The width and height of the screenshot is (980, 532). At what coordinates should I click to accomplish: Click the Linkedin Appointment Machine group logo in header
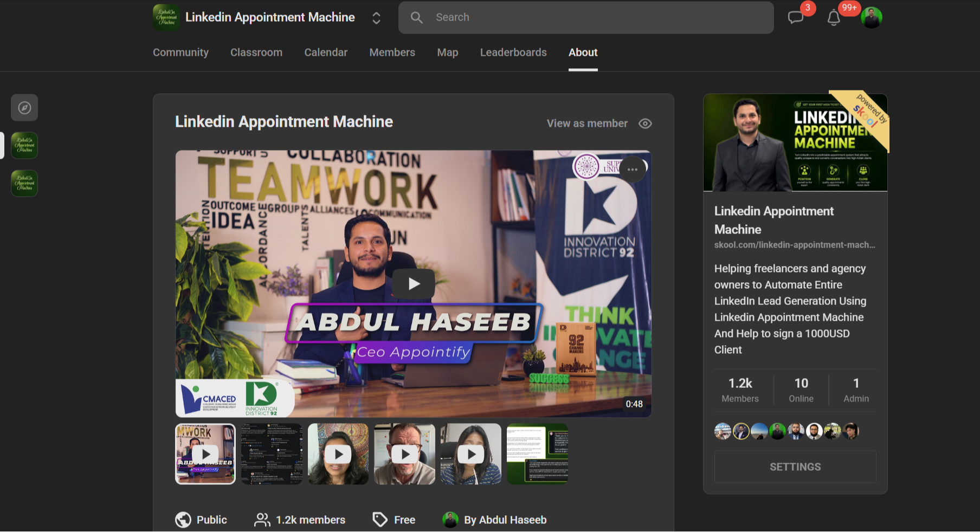click(x=166, y=17)
